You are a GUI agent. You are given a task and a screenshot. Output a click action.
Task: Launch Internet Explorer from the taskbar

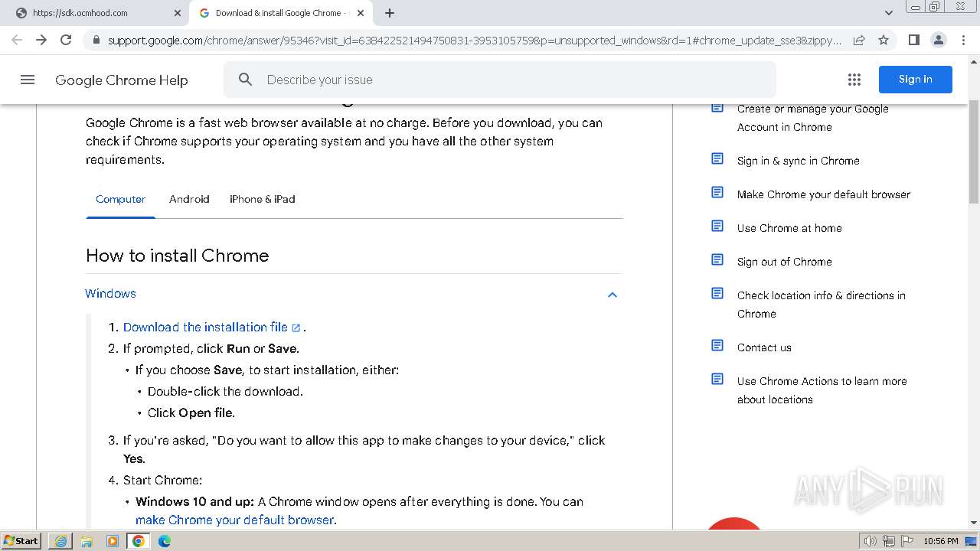60,541
